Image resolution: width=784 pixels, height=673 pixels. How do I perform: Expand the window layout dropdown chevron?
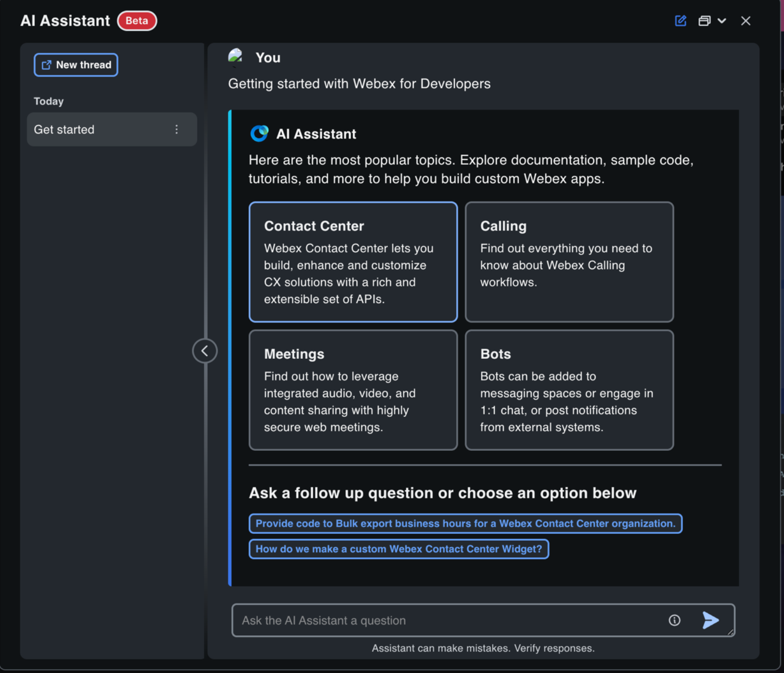click(x=722, y=21)
